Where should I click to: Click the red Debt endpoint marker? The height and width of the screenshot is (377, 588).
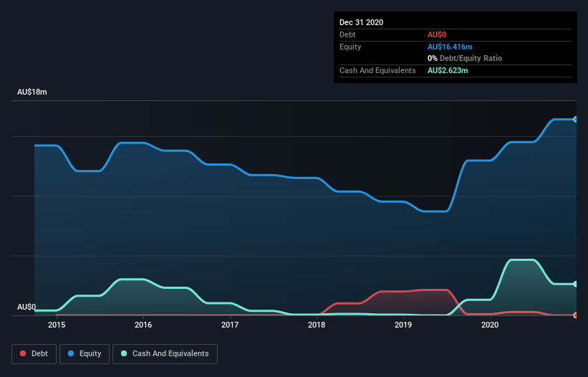[x=576, y=315]
